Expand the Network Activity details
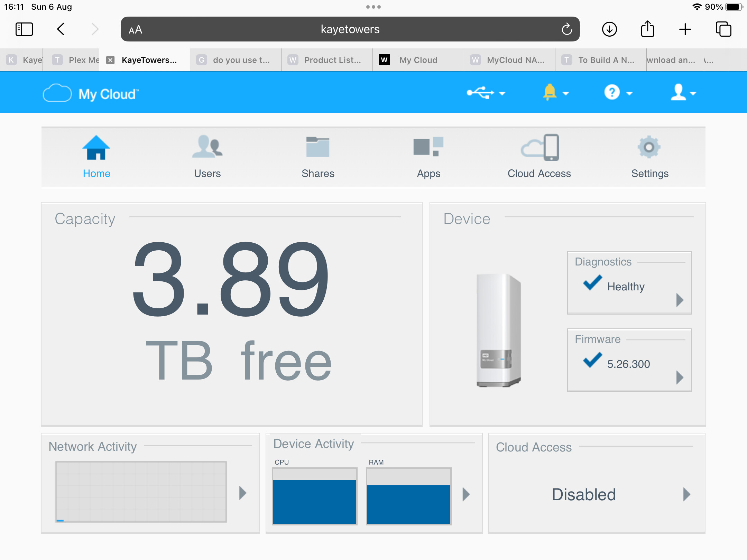Viewport: 747px width, 560px height. click(x=242, y=493)
